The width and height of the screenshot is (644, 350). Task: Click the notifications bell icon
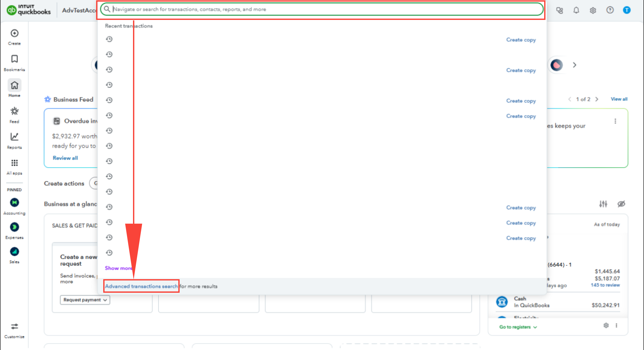576,10
